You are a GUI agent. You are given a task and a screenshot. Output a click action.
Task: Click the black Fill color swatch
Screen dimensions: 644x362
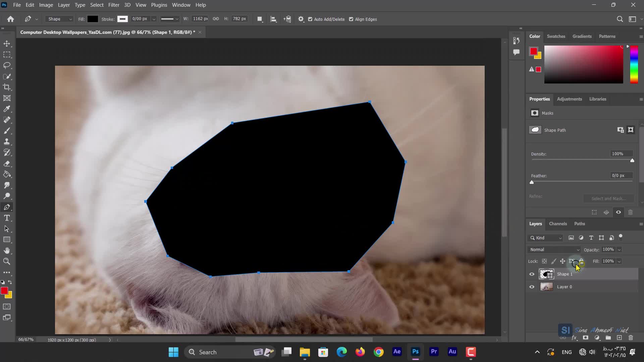tap(93, 19)
